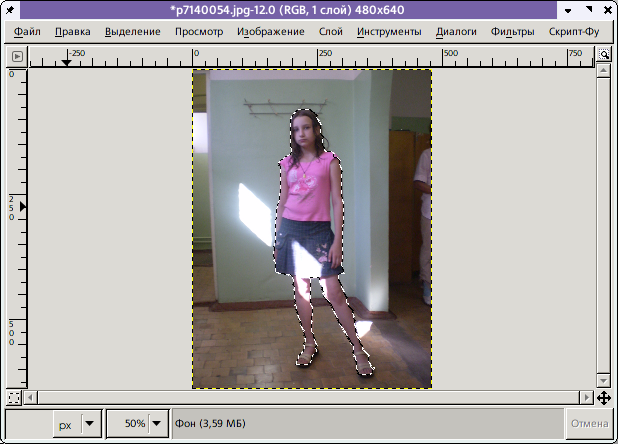Image resolution: width=618 pixels, height=444 pixels.
Task: Open the Инструменты menu
Action: coord(390,32)
